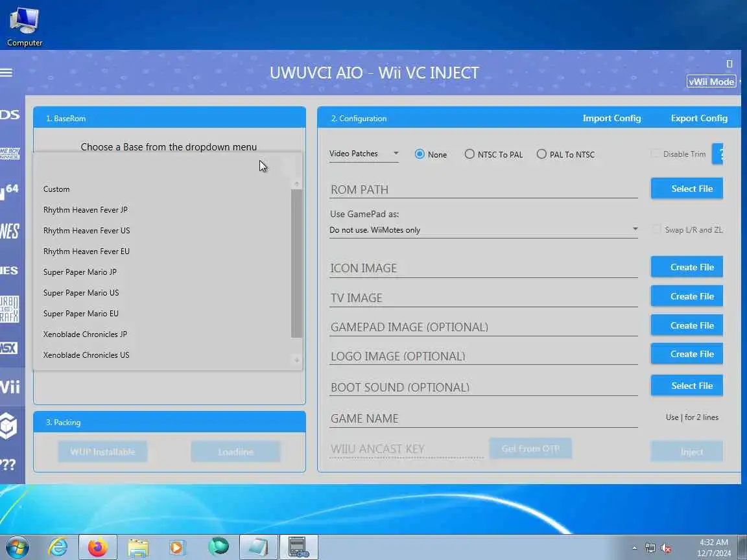Click Create File for GAMEPAD IMAGE
Image resolution: width=747 pixels, height=560 pixels.
687,325
